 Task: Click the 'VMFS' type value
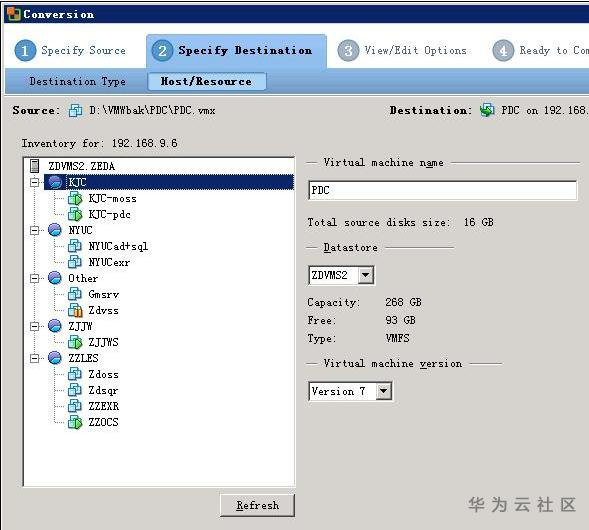tap(397, 338)
